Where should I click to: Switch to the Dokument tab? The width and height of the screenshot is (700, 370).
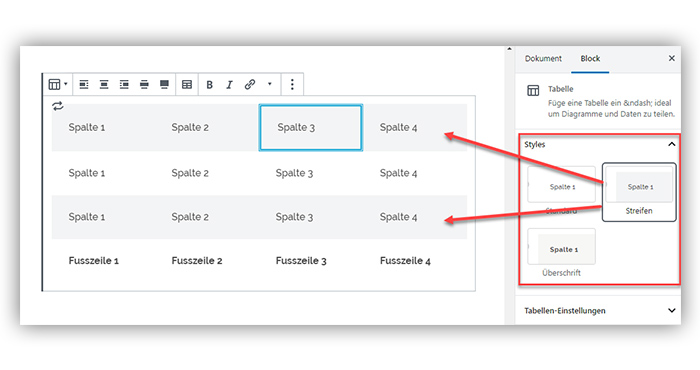(543, 58)
